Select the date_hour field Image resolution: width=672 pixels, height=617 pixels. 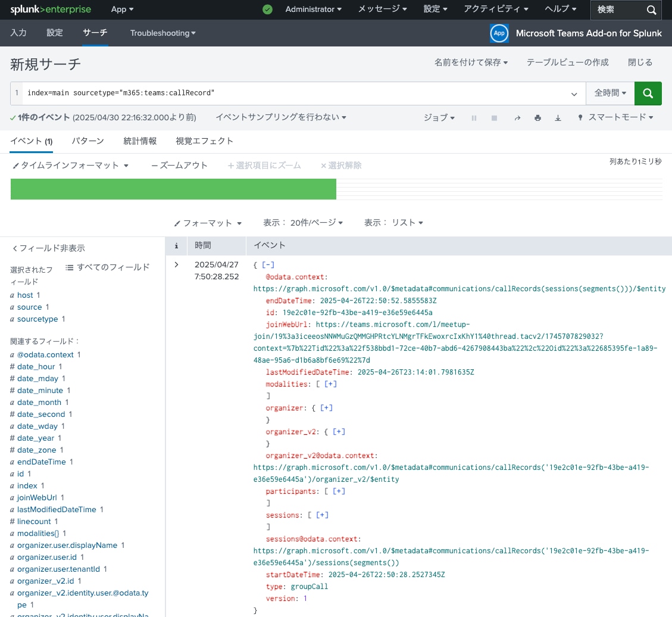point(36,367)
